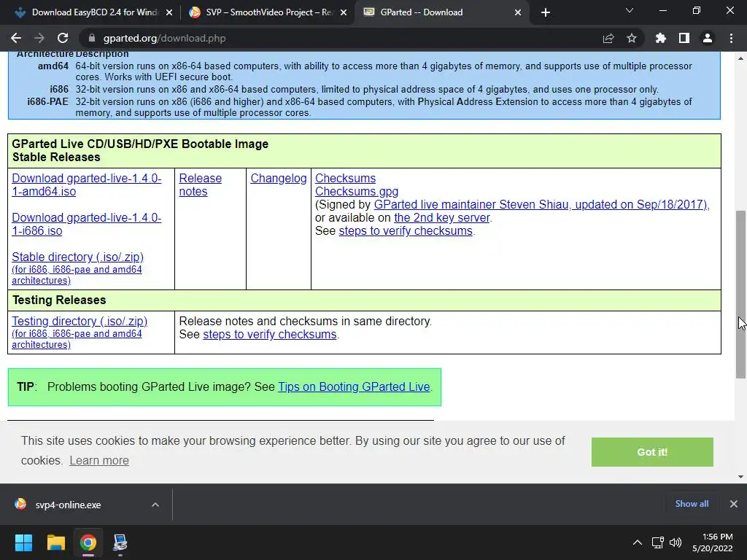Click the padlock site info icon
Viewport: 747px width, 560px height.
(x=92, y=38)
